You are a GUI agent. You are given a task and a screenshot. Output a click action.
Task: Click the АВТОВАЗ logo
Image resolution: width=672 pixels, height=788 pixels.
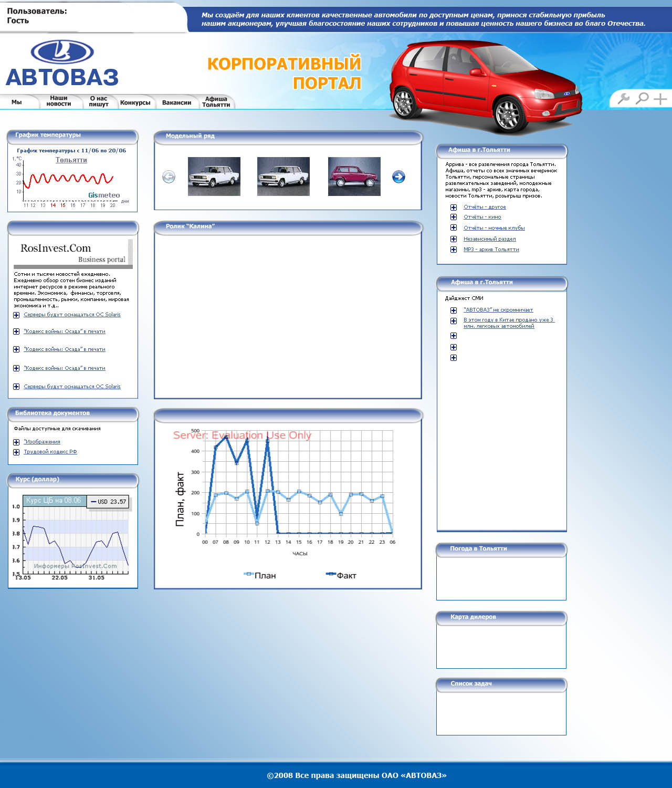(x=62, y=64)
